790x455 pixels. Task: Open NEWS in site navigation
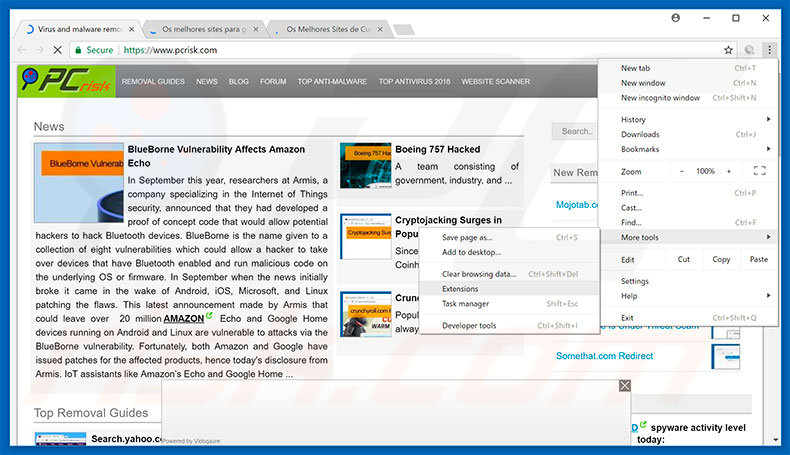(207, 81)
